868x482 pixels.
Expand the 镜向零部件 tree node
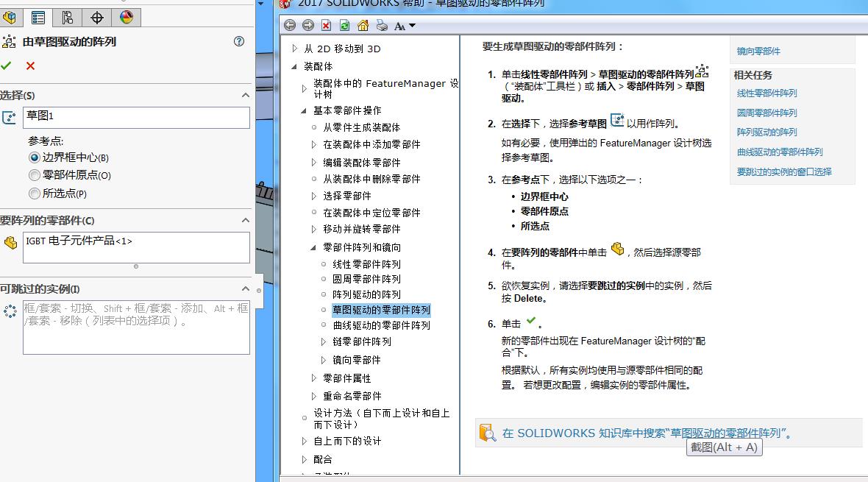click(x=324, y=360)
